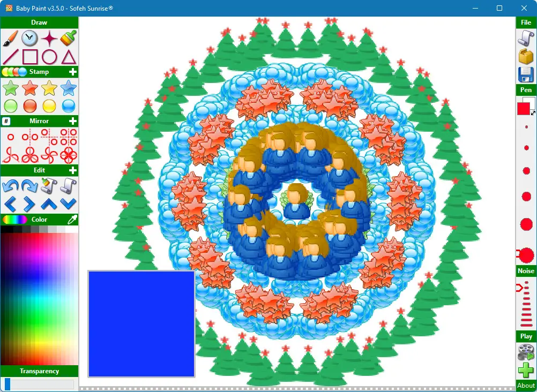The width and height of the screenshot is (537, 392).
Task: Select two-circle vertical mirror mode
Action: [30, 137]
